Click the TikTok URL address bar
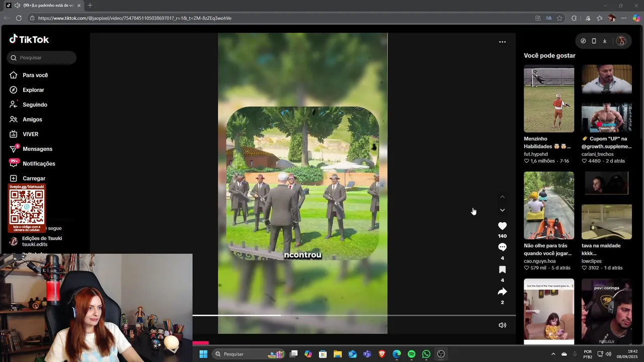This screenshot has height=362, width=644. 282,18
